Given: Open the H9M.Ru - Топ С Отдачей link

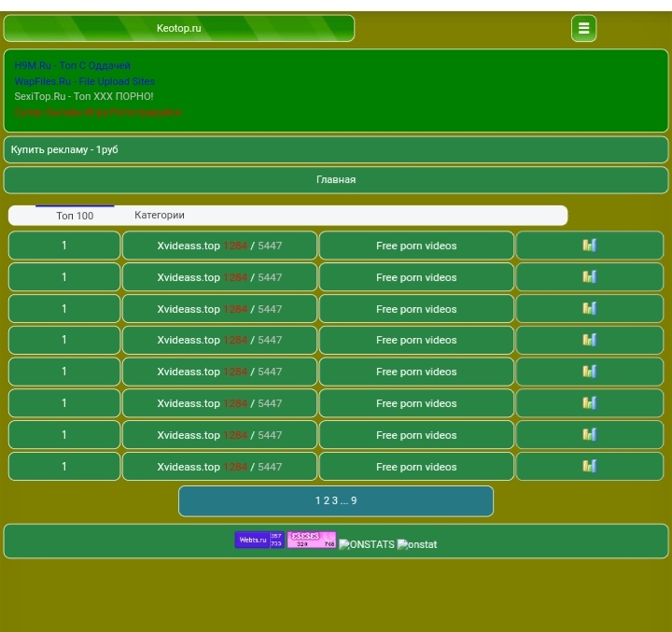Looking at the screenshot, I should [x=72, y=65].
